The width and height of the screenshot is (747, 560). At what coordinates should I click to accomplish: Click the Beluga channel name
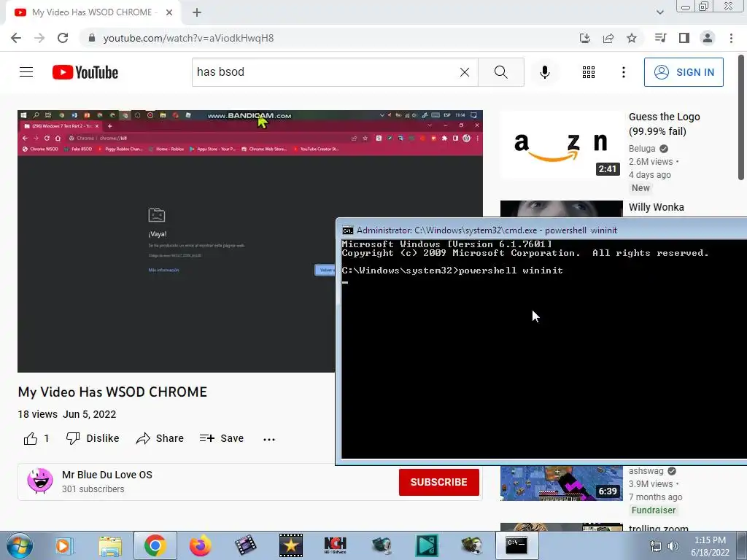click(642, 149)
